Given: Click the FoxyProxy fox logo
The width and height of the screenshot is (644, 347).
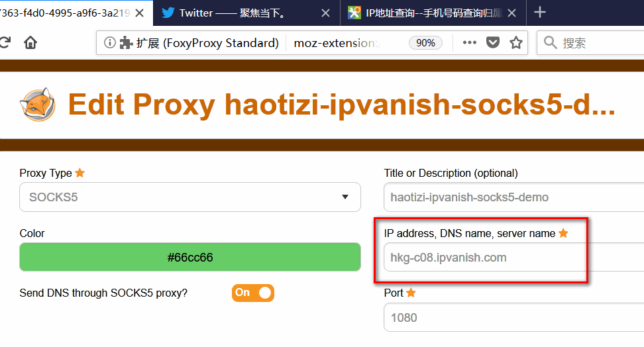Looking at the screenshot, I should click(37, 105).
